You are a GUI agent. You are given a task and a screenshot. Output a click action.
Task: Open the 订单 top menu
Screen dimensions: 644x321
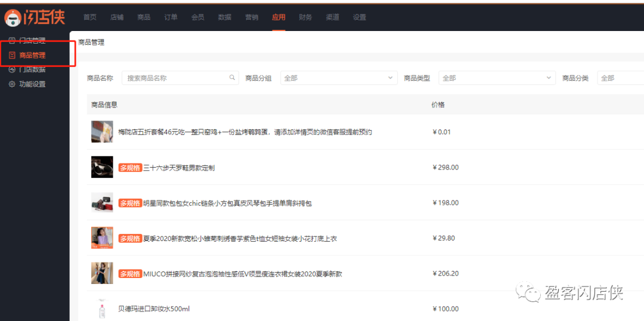(x=171, y=17)
